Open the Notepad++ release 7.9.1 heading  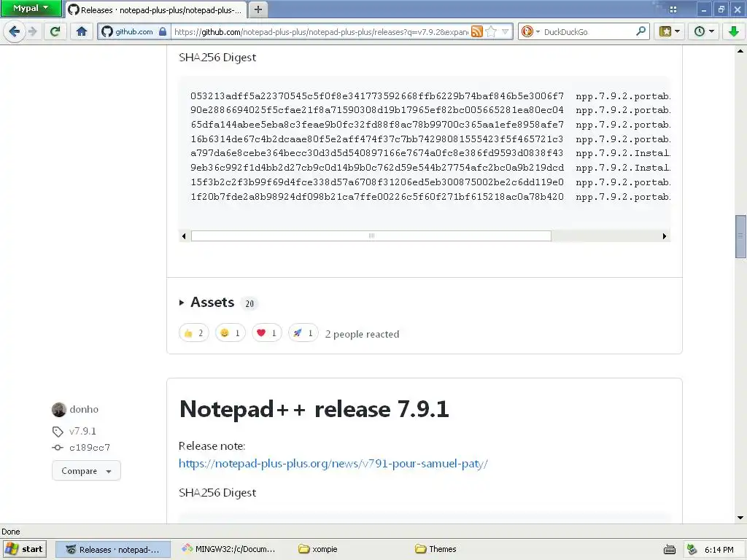click(314, 409)
